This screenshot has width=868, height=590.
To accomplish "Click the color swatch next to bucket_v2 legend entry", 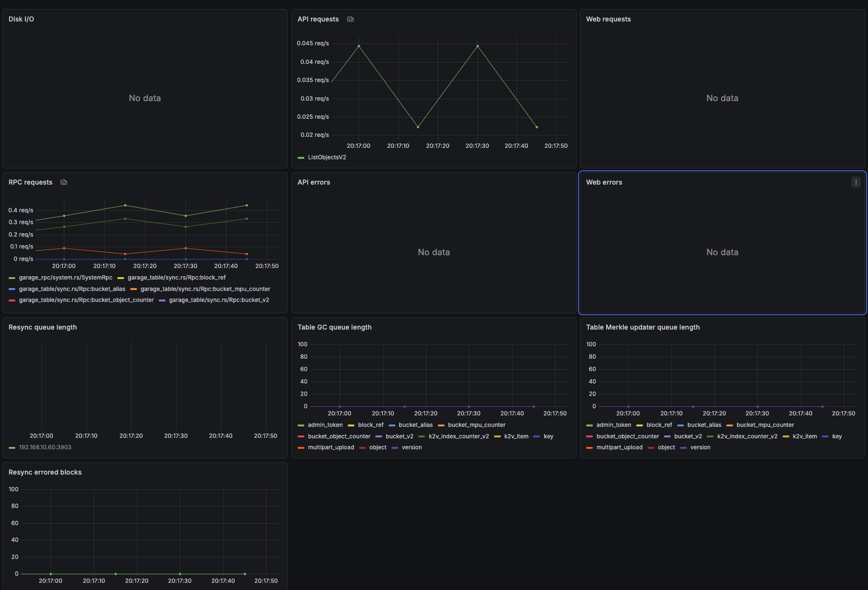I will point(379,436).
